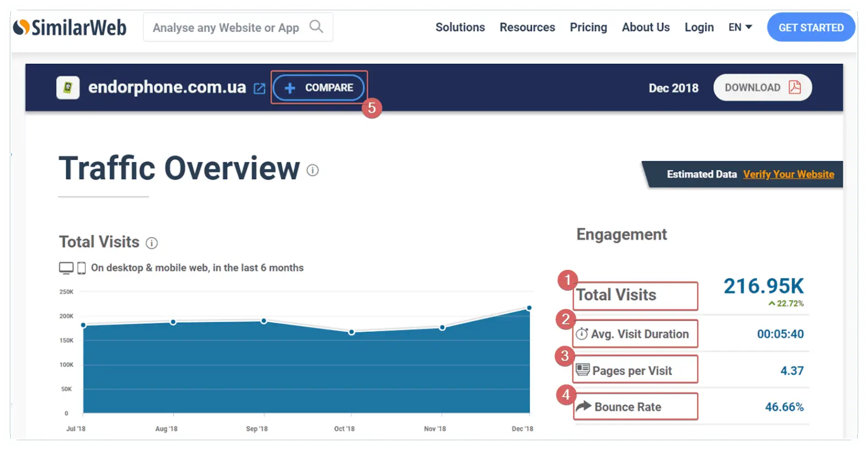Click the Engagement heading

tap(622, 234)
